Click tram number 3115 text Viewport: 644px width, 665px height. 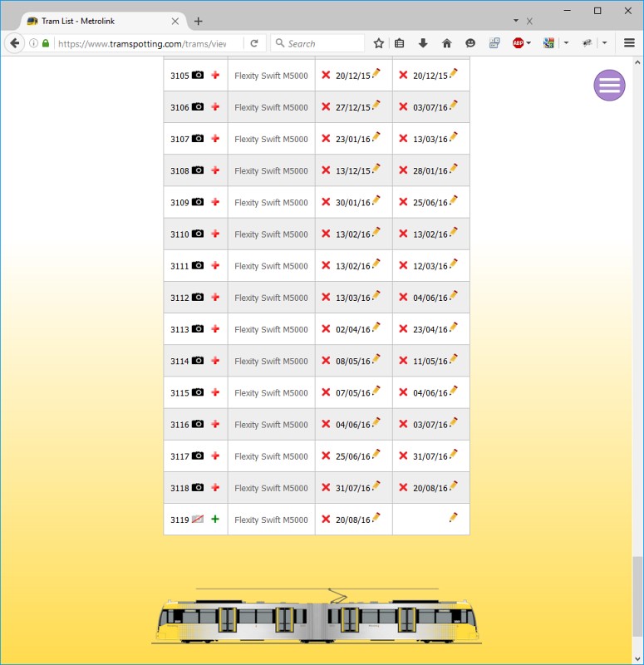pyautogui.click(x=179, y=392)
